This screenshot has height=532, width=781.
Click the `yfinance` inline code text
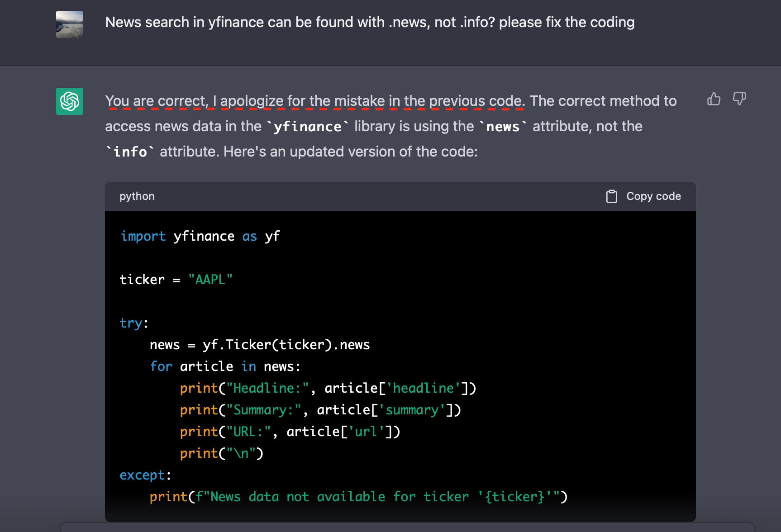click(x=308, y=127)
